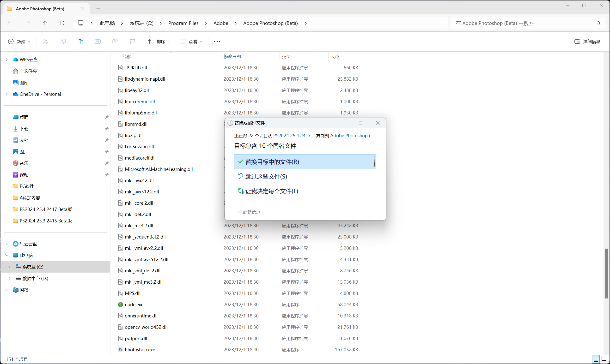The image size is (610, 364).
Task: Open the 排序 sort dropdown
Action: point(159,42)
